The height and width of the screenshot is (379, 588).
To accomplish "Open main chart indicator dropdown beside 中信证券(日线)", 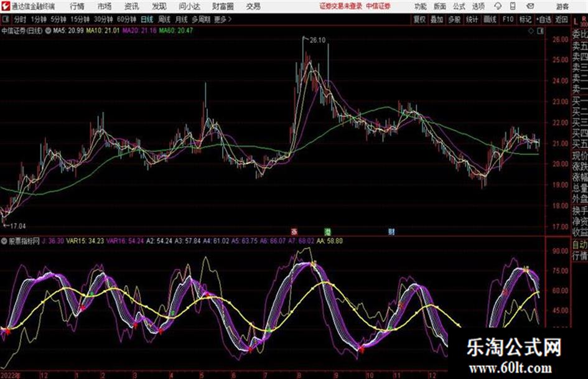I will click(48, 30).
